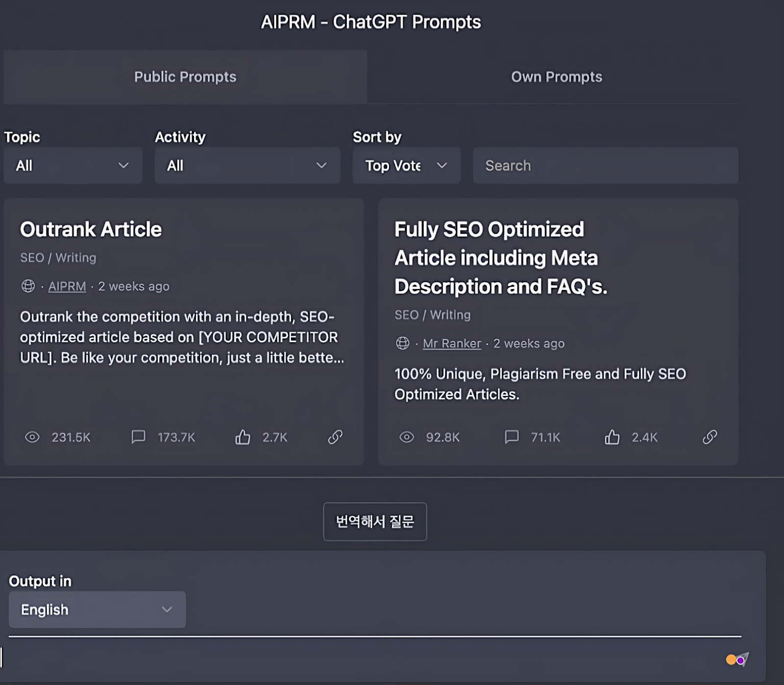The height and width of the screenshot is (685, 784).
Task: Click comments icon on Outrank Article card
Action: (x=139, y=437)
